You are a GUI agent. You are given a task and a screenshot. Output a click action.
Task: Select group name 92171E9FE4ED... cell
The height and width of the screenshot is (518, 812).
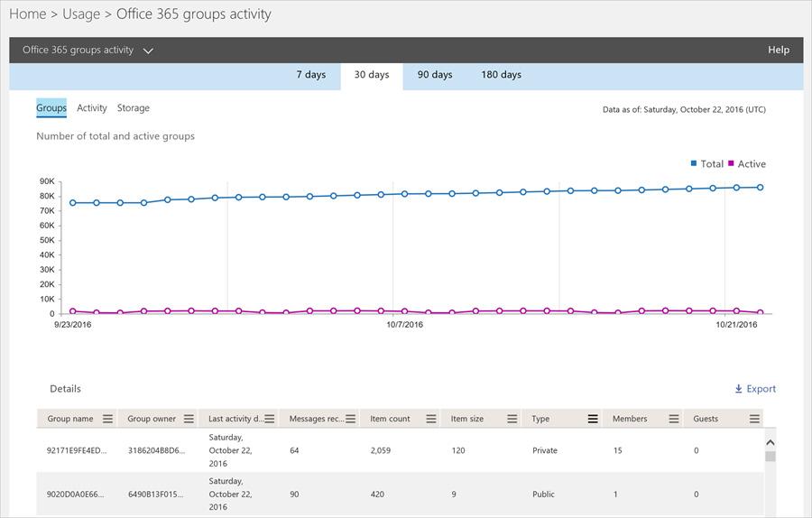point(77,450)
